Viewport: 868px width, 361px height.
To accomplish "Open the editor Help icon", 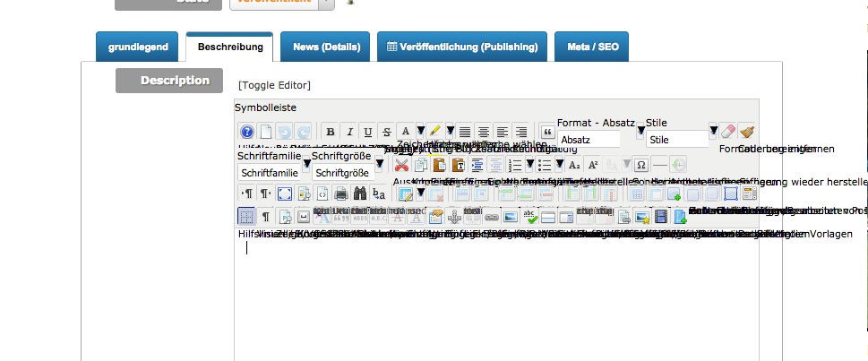I will tap(247, 132).
